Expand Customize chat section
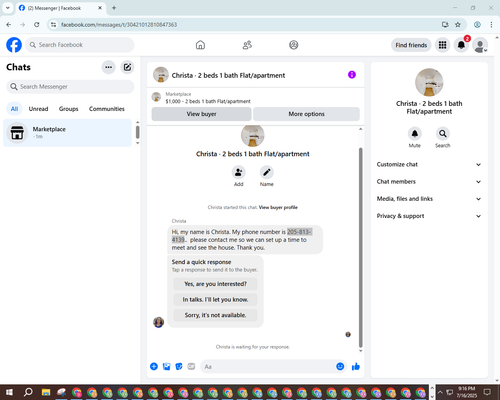The height and width of the screenshot is (400, 500). tap(429, 164)
